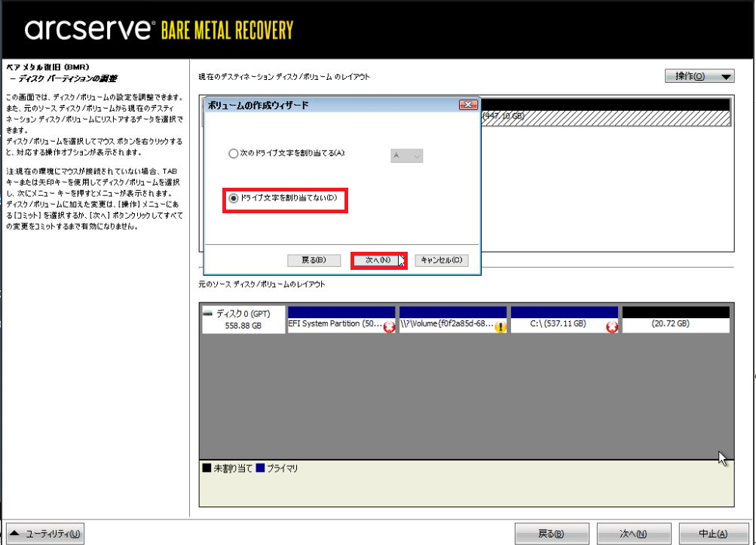Open the drive letter A dropdown
The width and height of the screenshot is (756, 545).
(406, 156)
